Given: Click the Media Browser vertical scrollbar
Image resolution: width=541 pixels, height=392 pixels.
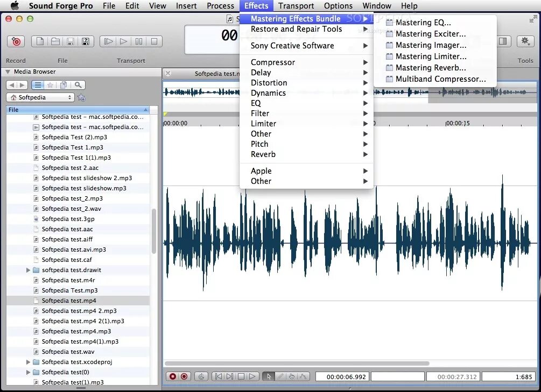Looking at the screenshot, I should point(154,231).
